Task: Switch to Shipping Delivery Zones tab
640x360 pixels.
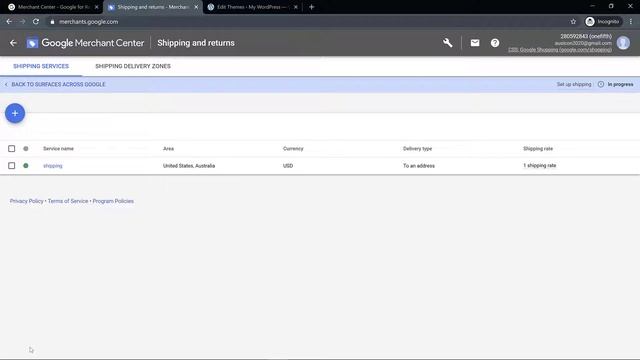Action: pos(133,66)
